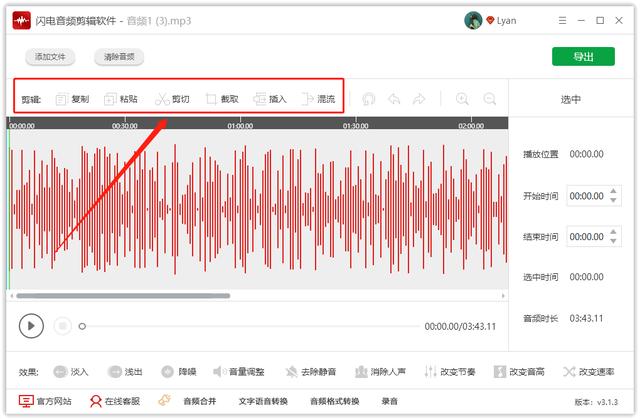This screenshot has height=420, width=640.
Task: Click the redo arrow icon
Action: (x=419, y=99)
